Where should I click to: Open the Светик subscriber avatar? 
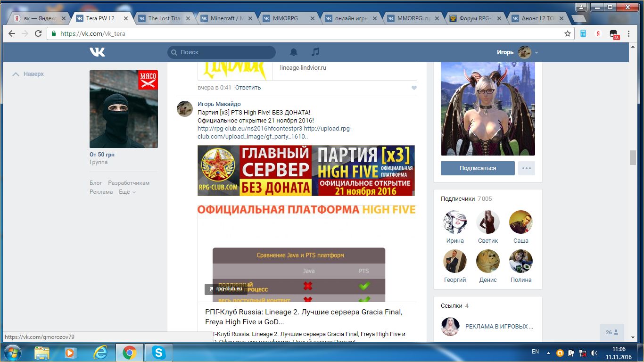(488, 222)
